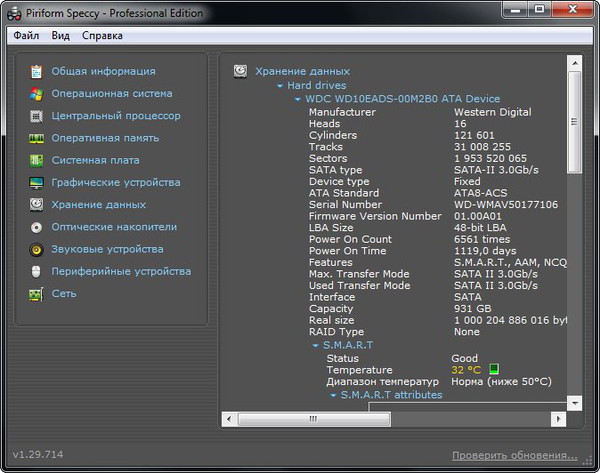Image resolution: width=600 pixels, height=473 pixels.
Task: Select the Центральный процессор CPU icon
Action: [x=36, y=116]
